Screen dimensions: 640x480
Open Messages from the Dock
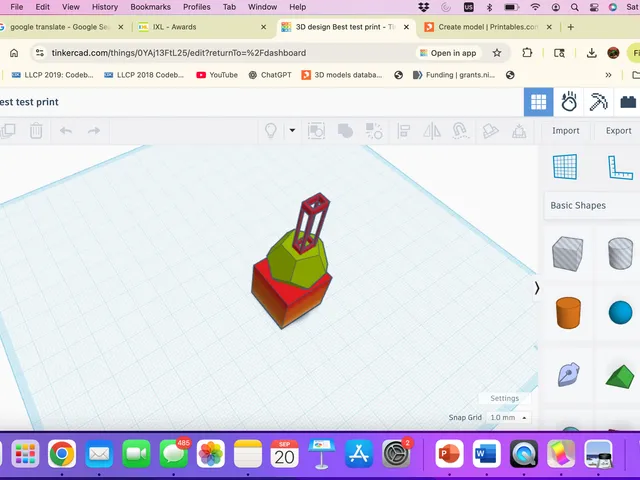point(173,453)
